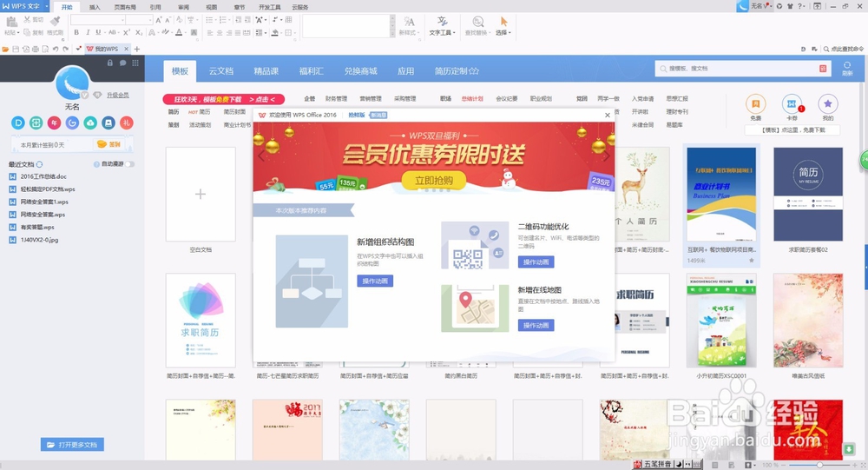Click the Save icon in quick toolbar

click(x=16, y=49)
